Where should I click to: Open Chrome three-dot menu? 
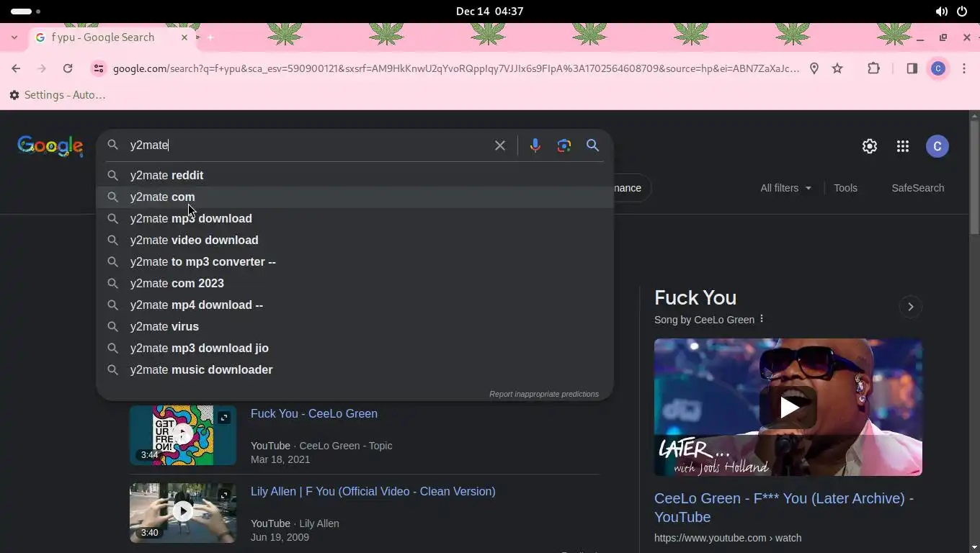click(964, 68)
